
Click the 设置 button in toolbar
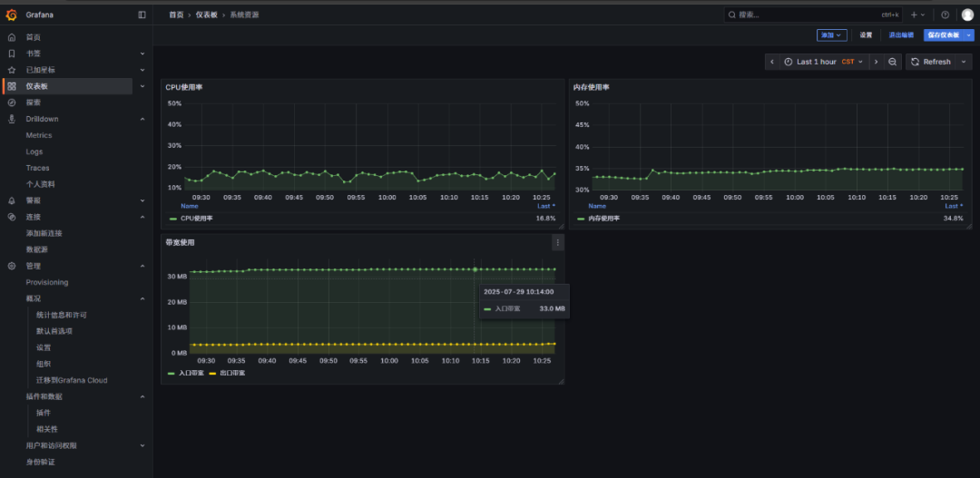click(866, 35)
